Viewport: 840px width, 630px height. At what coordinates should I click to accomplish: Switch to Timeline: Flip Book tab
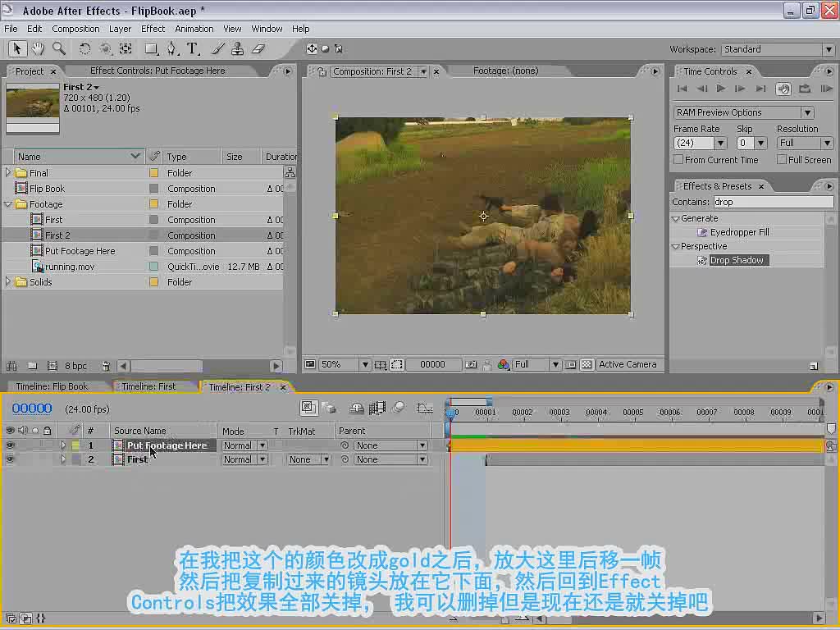pyautogui.click(x=52, y=387)
